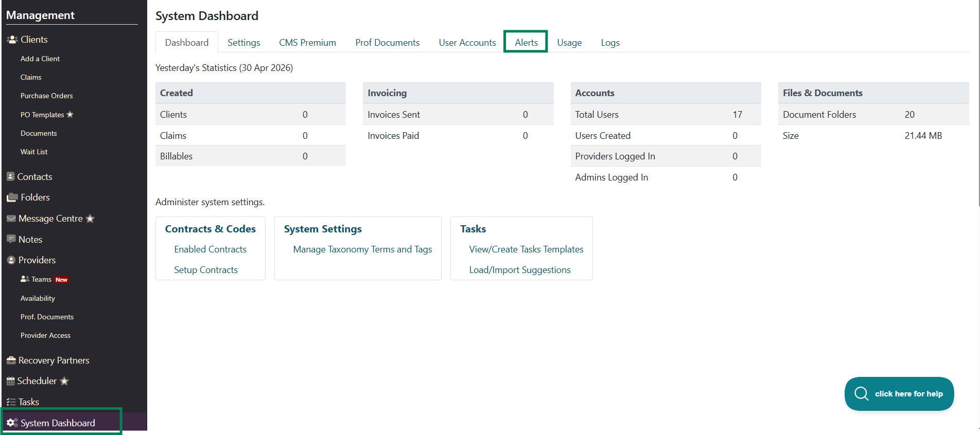
Task: Click the 'click here for help' button
Action: tap(899, 394)
